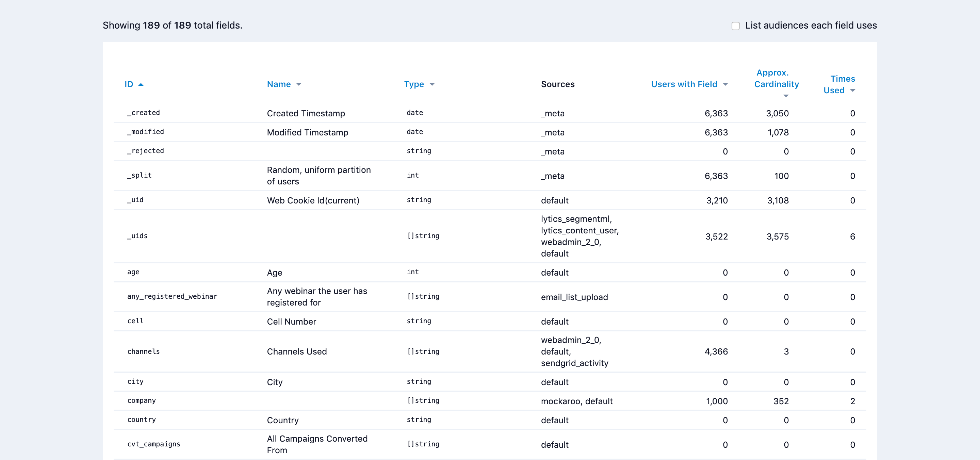The height and width of the screenshot is (460, 980).
Task: Sort by Users with Field header
Action: (684, 84)
